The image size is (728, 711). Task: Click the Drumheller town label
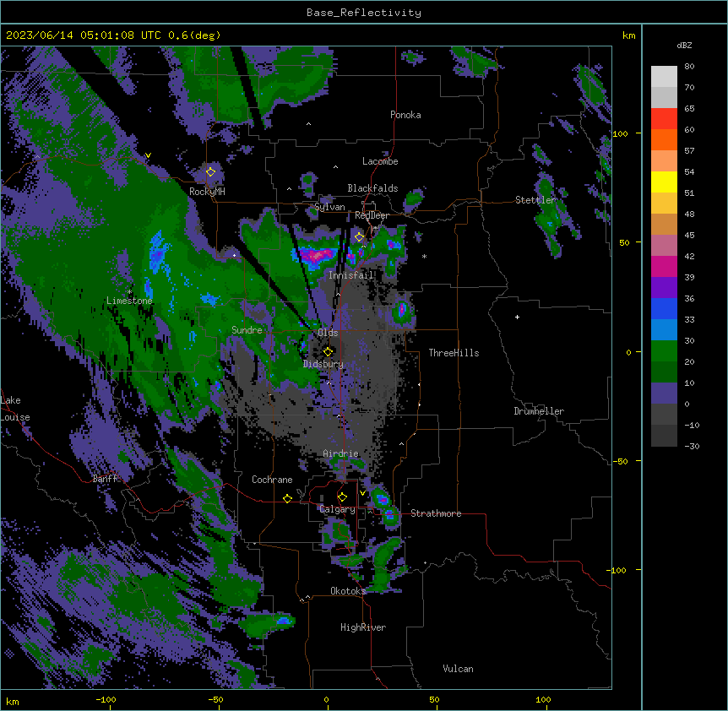539,411
